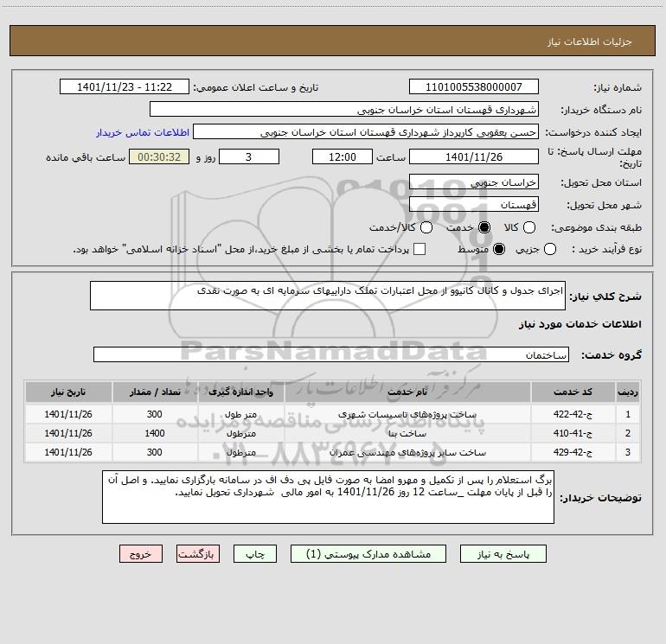The image size is (666, 644).
Task: Click the نام خدمت column header
Action: coord(407,392)
